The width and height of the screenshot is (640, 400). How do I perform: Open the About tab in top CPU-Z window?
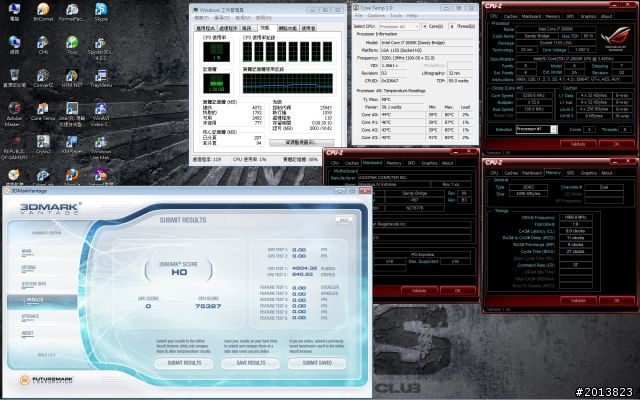[607, 16]
